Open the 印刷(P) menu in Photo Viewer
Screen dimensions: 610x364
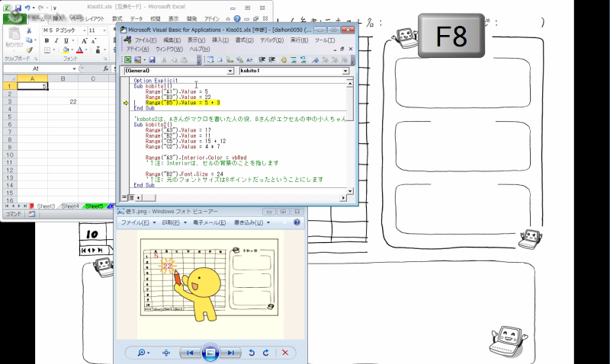coord(170,222)
